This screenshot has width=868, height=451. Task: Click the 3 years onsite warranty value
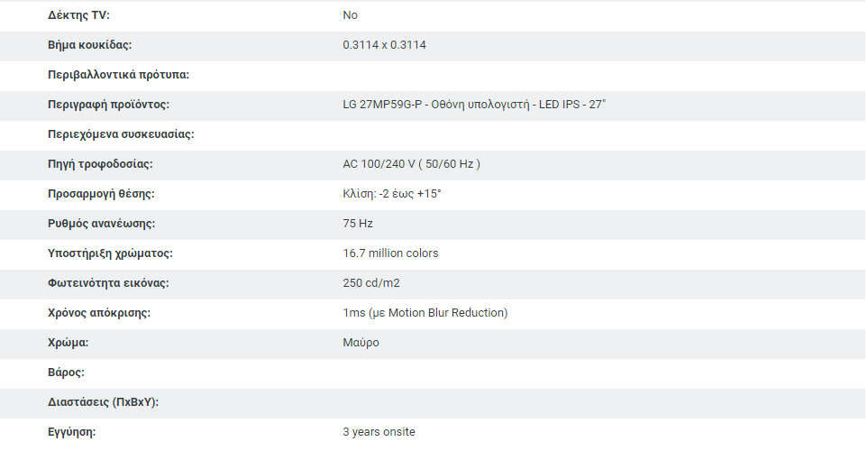(x=379, y=432)
